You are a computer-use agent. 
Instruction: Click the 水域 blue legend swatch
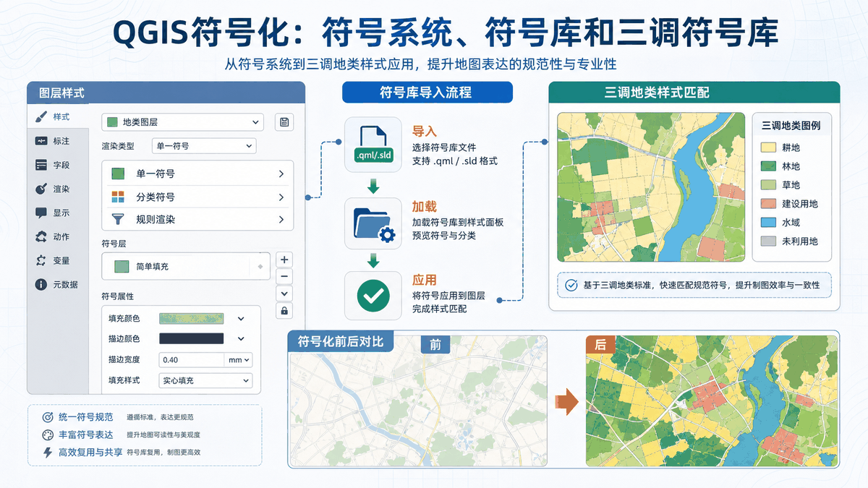click(768, 223)
